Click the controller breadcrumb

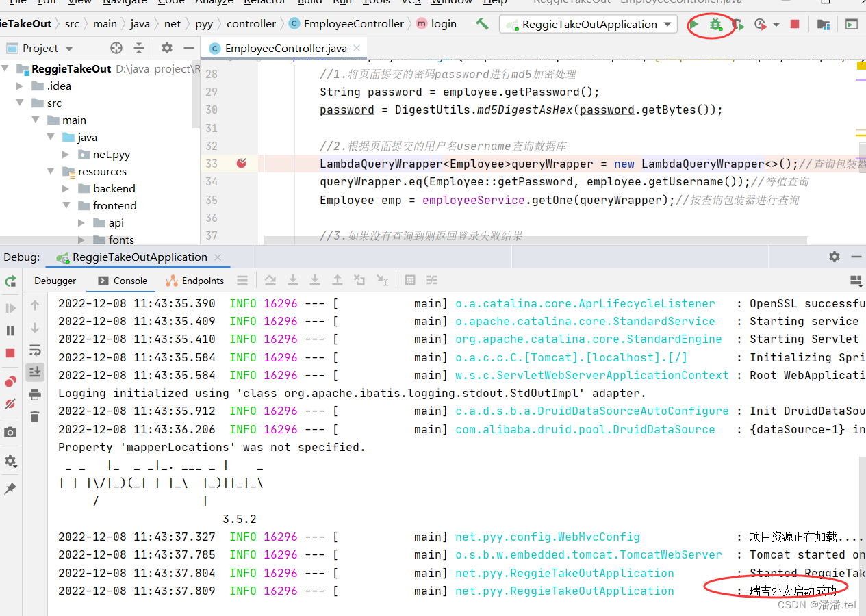(x=251, y=24)
